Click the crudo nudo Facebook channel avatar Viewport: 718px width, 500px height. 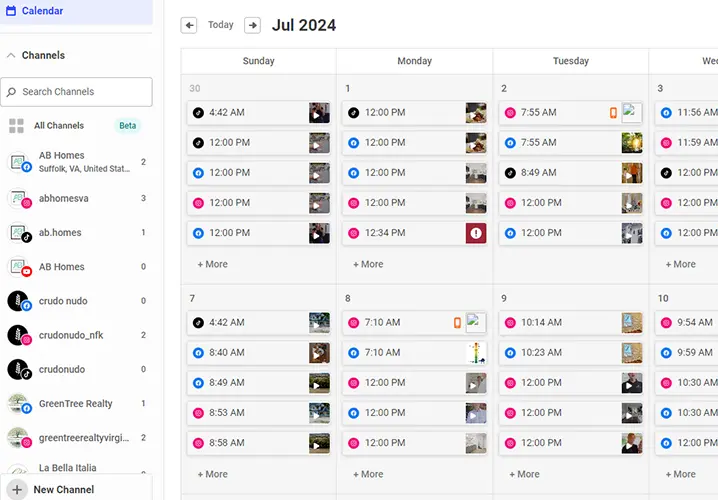pyautogui.click(x=20, y=301)
